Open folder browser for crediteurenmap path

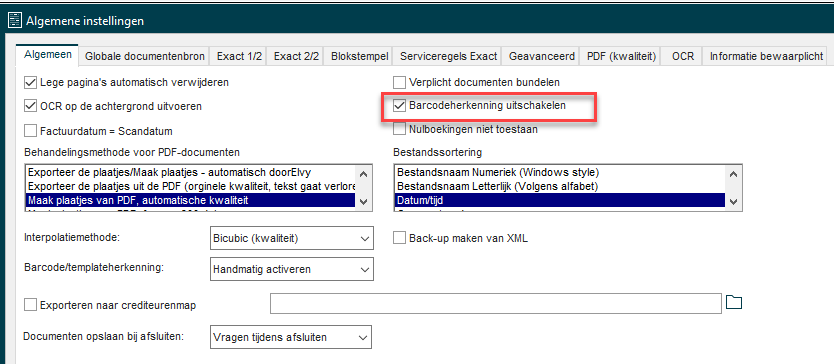(734, 303)
